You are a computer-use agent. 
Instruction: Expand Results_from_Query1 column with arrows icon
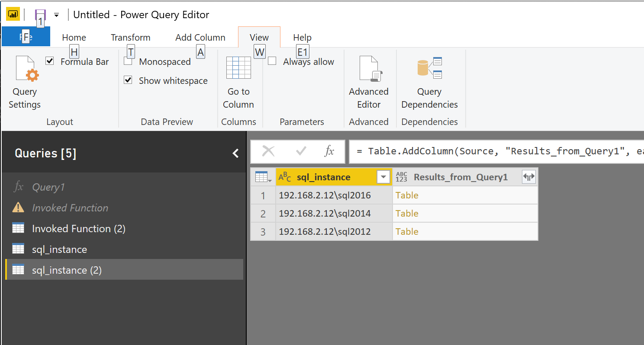pyautogui.click(x=529, y=177)
